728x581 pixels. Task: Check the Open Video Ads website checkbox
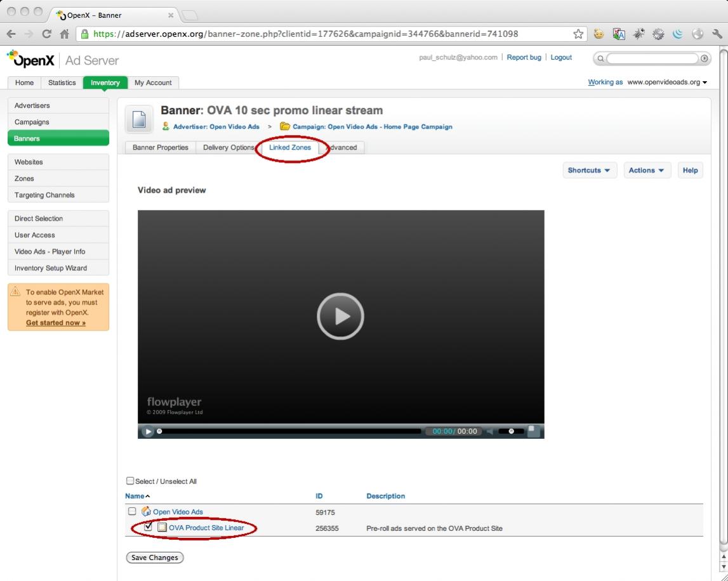(132, 511)
